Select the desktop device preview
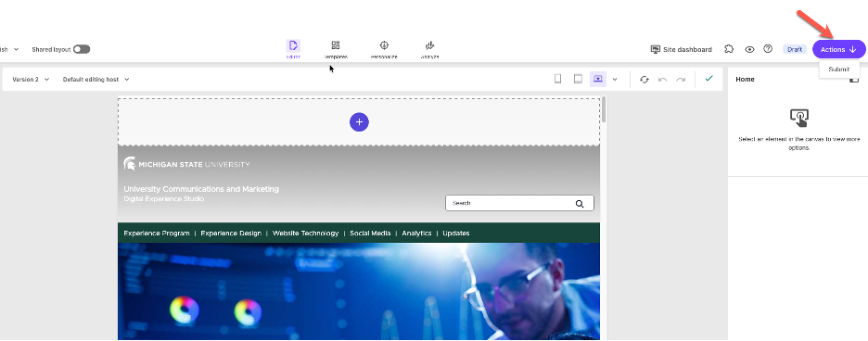The height and width of the screenshot is (341, 868). (598, 79)
